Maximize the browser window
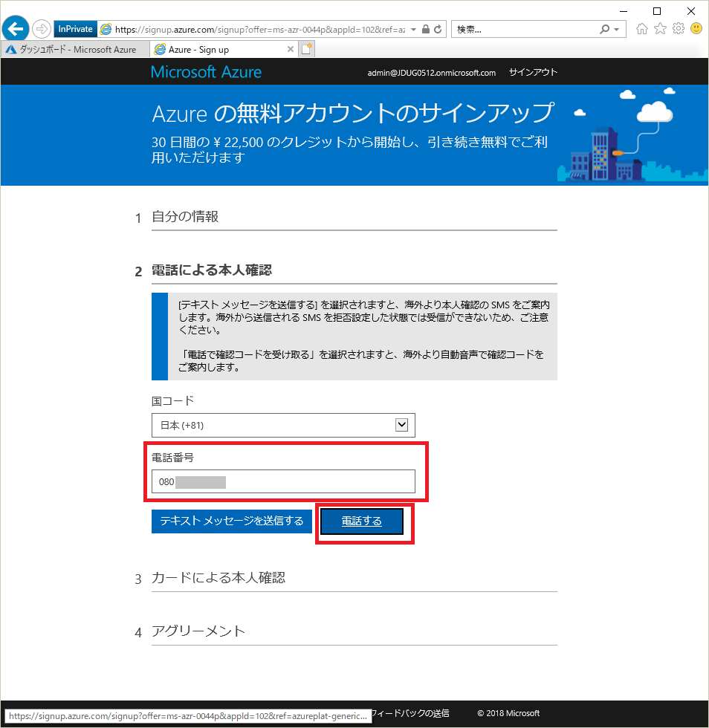This screenshot has height=728, width=709. [x=657, y=11]
